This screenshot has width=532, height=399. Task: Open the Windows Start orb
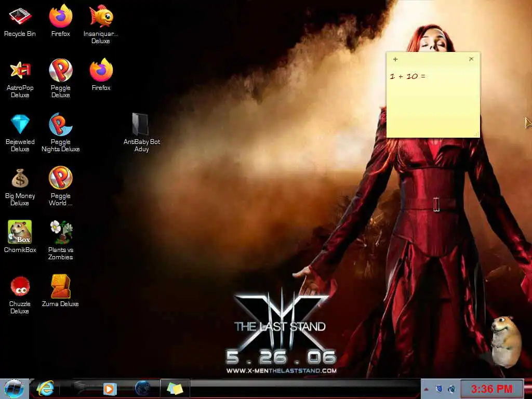[x=14, y=389]
